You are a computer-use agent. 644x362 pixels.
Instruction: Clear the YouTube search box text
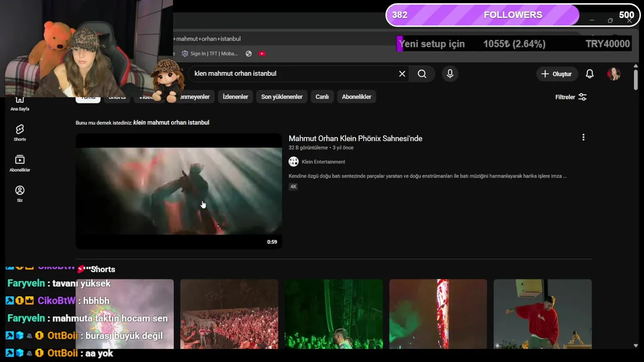402,74
